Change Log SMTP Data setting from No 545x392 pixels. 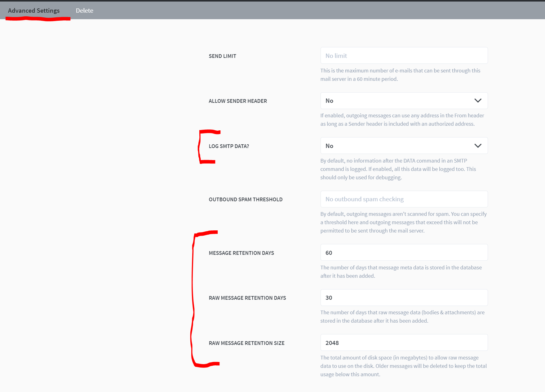(403, 146)
